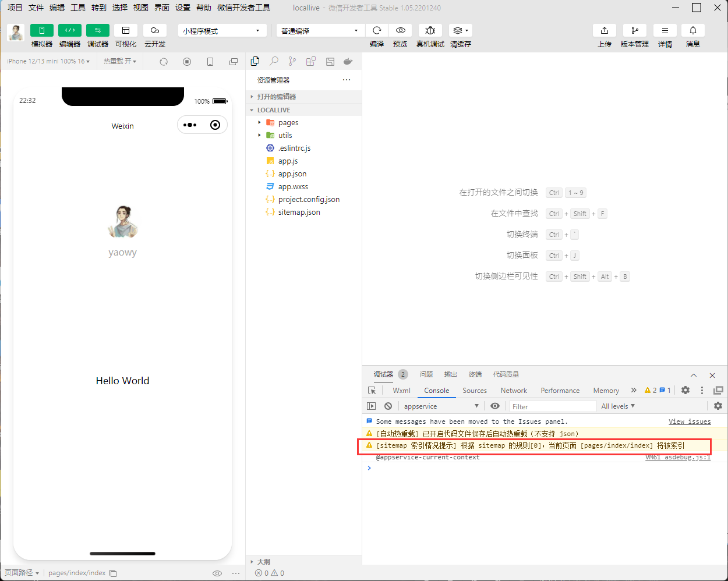Image resolution: width=728 pixels, height=581 pixels.
Task: Click the compile (编译) refresh icon
Action: coord(377,30)
